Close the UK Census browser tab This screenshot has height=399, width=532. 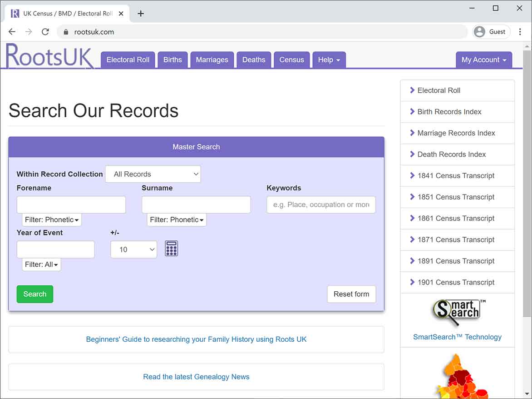point(121,14)
